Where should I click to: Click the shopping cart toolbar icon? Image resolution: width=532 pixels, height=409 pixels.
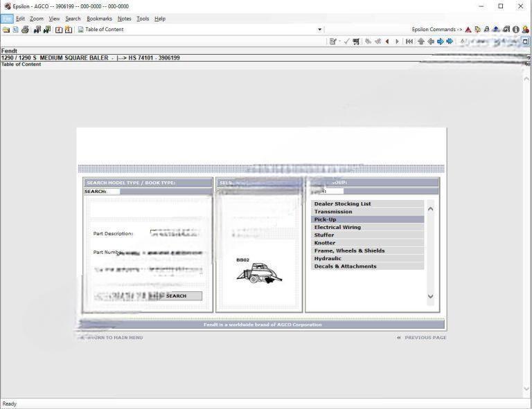pyautogui.click(x=356, y=42)
